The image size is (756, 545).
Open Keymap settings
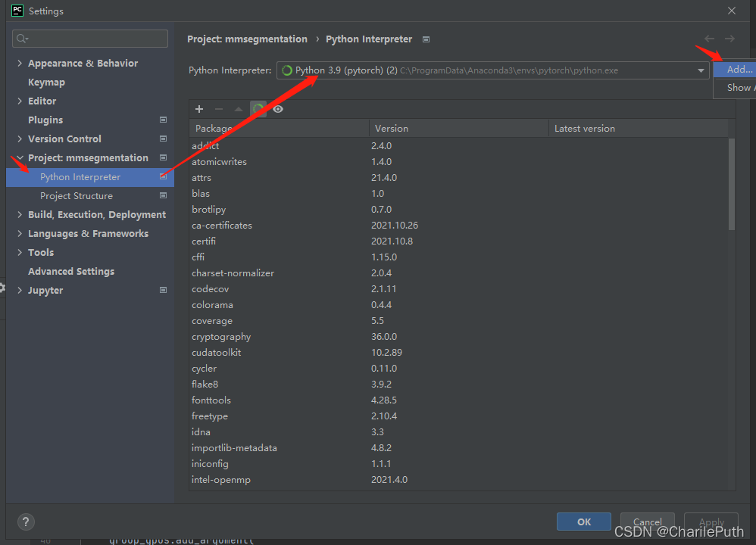coord(46,83)
